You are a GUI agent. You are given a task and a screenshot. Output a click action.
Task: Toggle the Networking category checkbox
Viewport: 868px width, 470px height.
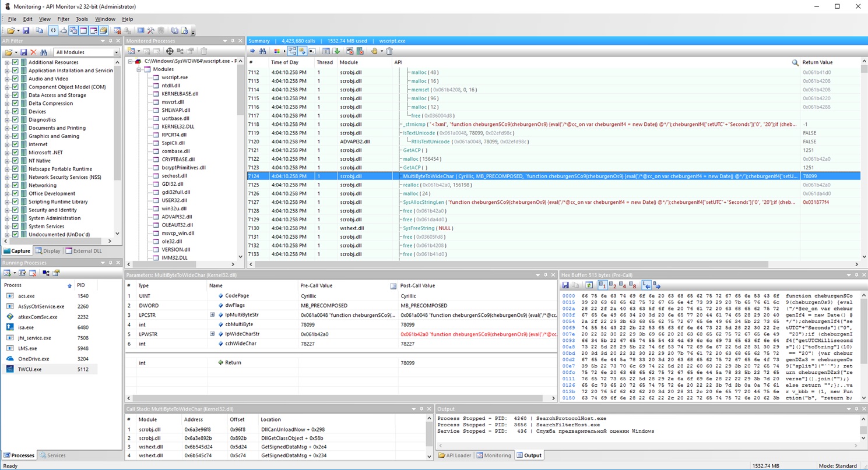16,185
